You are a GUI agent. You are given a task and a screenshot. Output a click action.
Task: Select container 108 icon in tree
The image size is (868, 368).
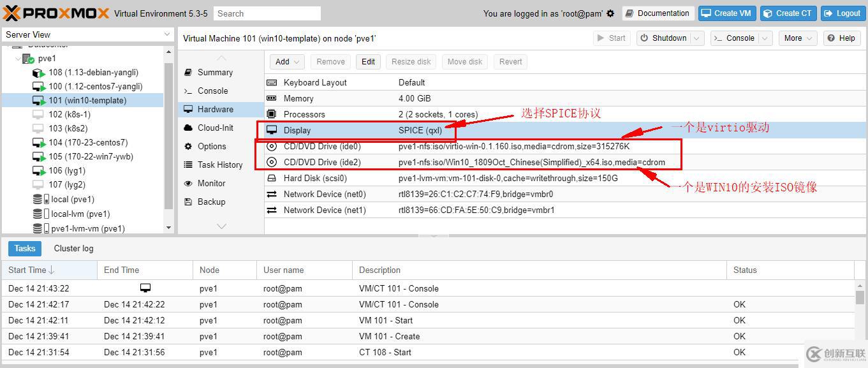39,73
